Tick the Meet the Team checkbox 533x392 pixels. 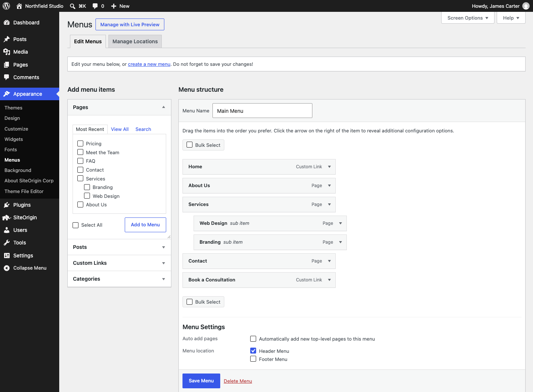[80, 152]
